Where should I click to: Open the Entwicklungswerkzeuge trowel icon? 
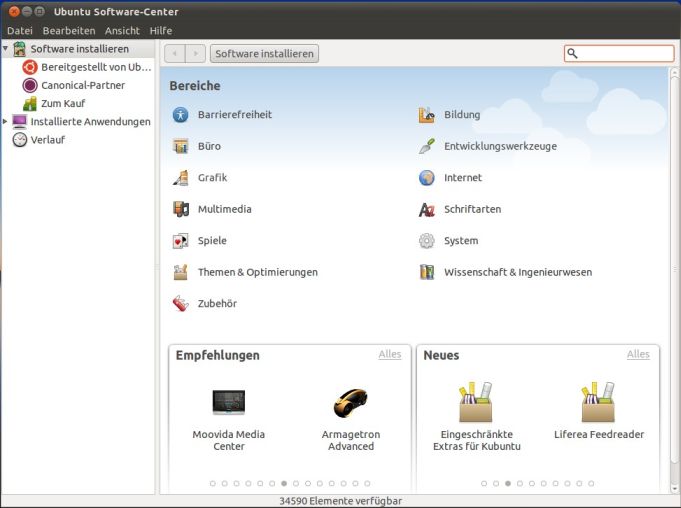point(426,146)
